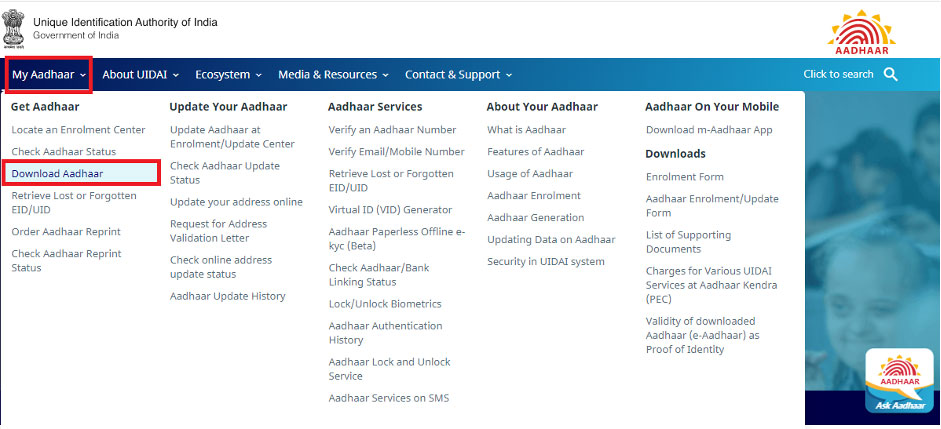
Task: Choose Update your address online
Action: pyautogui.click(x=236, y=202)
